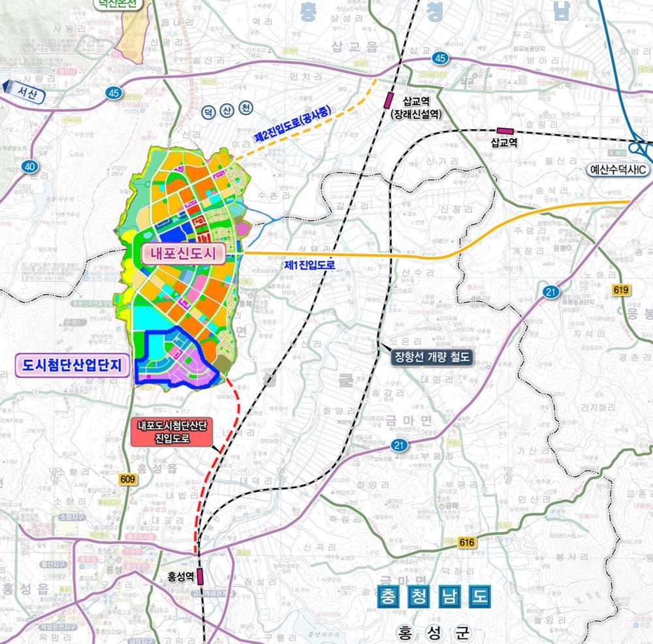The height and width of the screenshot is (644, 653).
Task: Click the 예산수덕사IC interchange label
Action: 618,170
